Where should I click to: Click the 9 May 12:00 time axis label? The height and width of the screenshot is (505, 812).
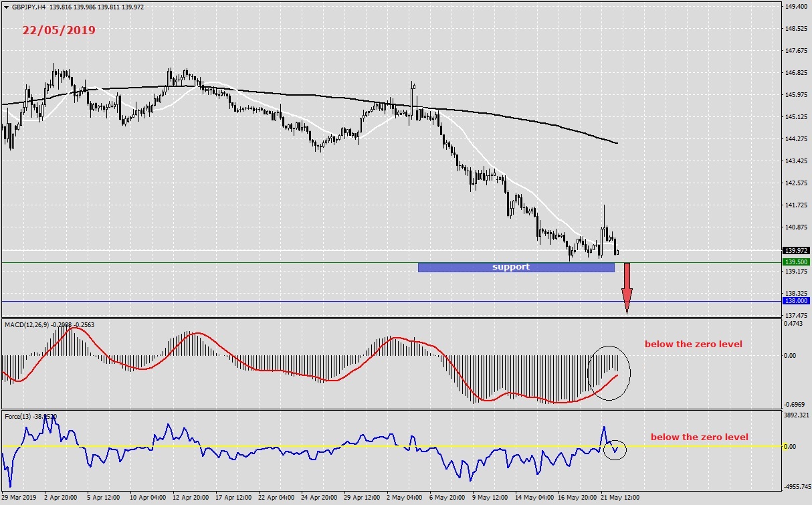489,498
